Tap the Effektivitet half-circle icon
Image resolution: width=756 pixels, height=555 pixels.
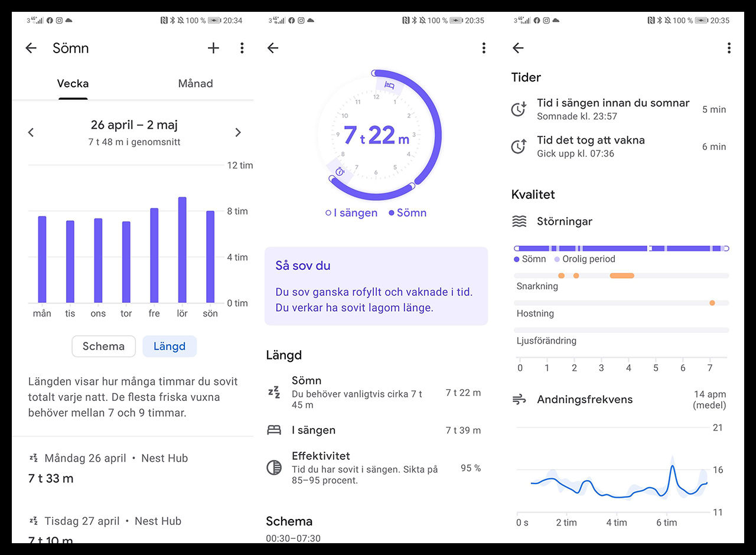tap(274, 468)
